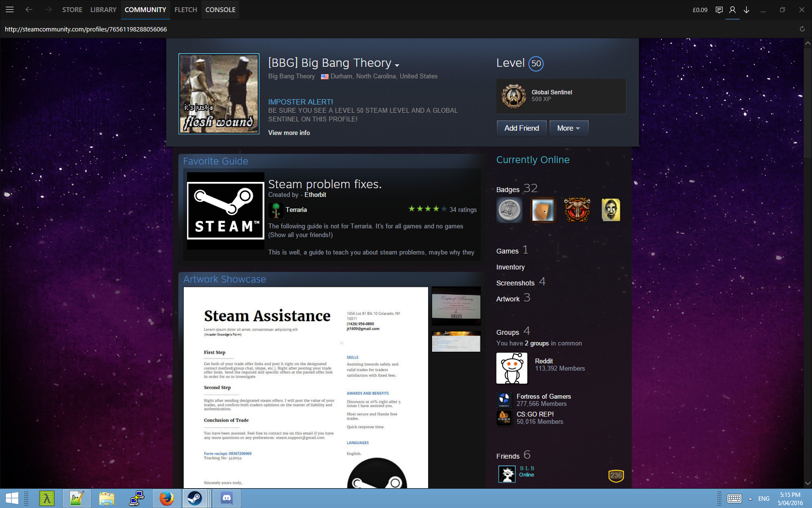Expand the profile name dropdown arrow

397,65
